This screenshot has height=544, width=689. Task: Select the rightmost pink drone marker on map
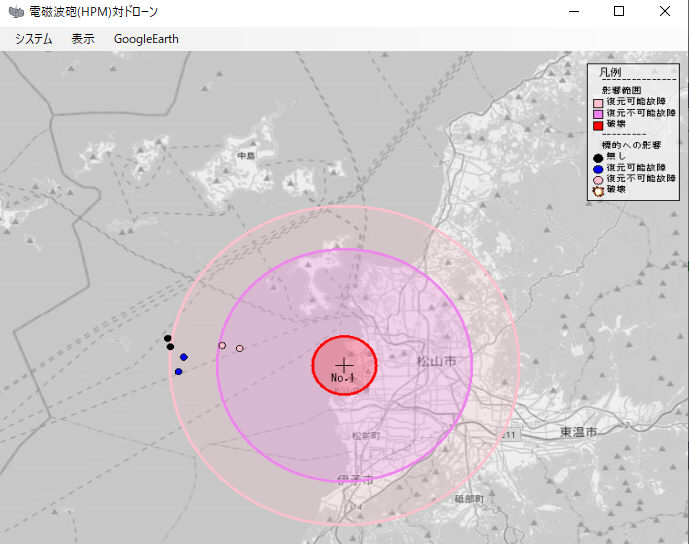coord(240,348)
